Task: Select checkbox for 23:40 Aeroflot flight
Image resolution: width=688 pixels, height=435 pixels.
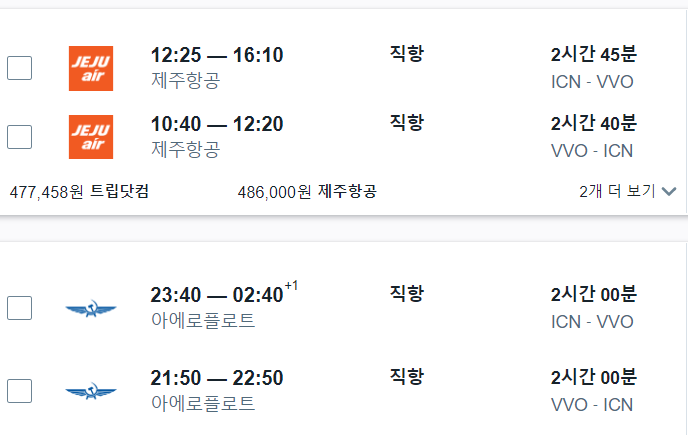Action: point(20,308)
